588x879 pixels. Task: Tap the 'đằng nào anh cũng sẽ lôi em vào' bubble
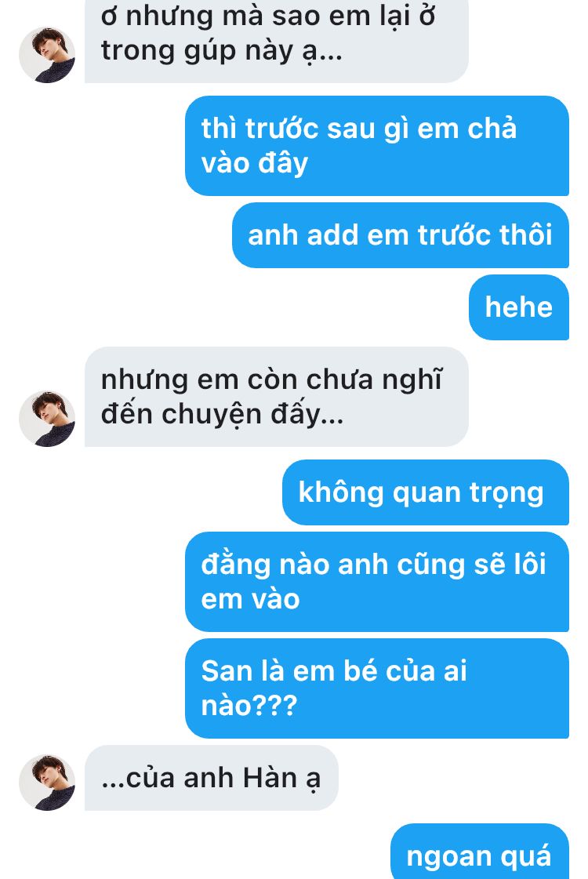(376, 582)
